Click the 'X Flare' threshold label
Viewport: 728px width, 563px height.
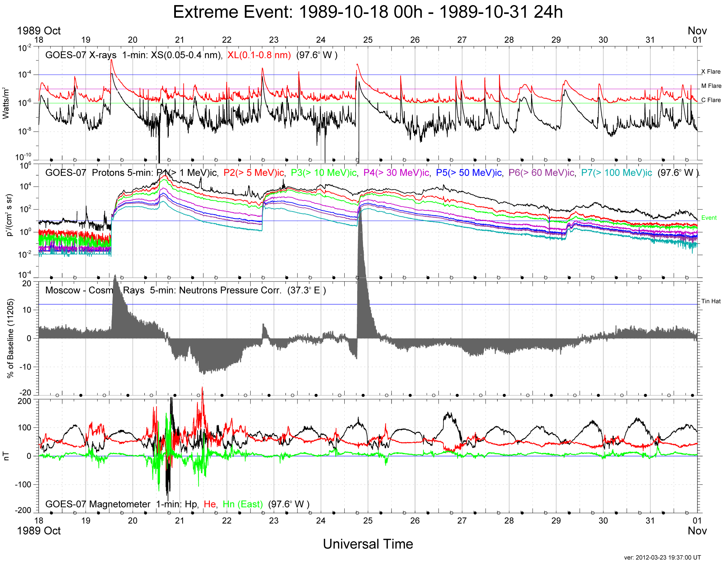pyautogui.click(x=711, y=72)
